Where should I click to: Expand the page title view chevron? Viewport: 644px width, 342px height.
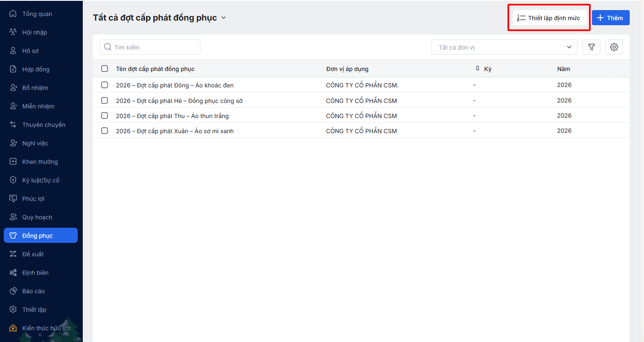point(223,18)
